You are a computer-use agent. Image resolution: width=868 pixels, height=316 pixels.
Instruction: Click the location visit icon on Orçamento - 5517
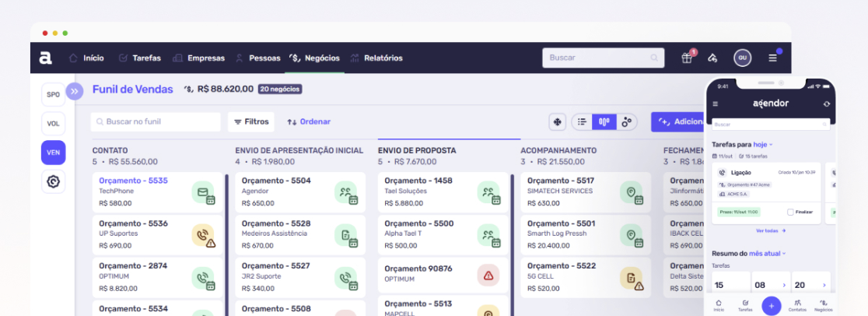pos(632,193)
